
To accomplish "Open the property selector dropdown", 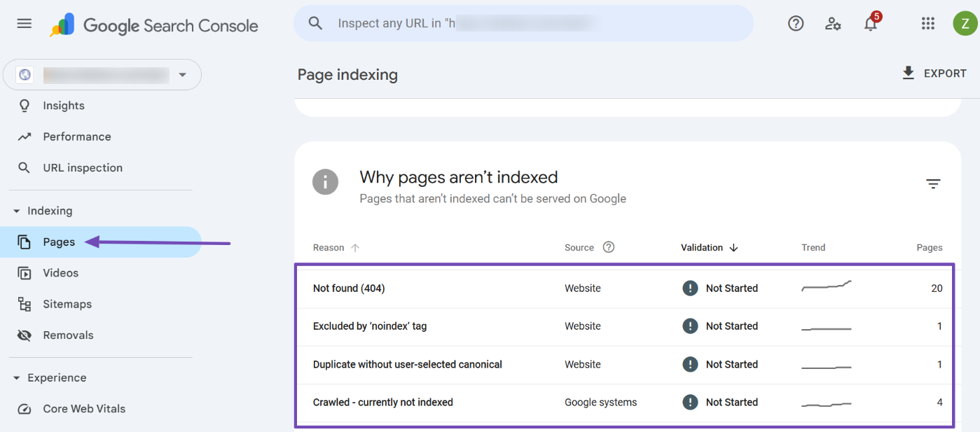I will tap(182, 74).
